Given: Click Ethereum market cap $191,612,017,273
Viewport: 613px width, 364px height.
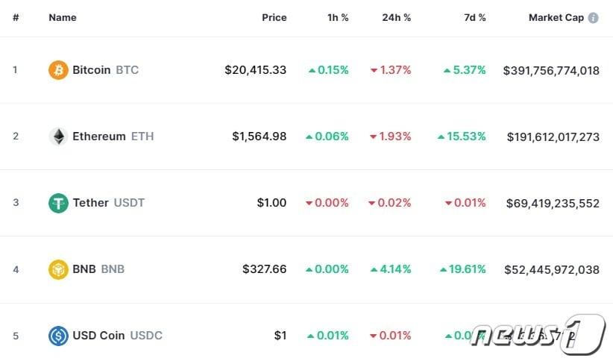Looking at the screenshot, I should pyautogui.click(x=553, y=136).
